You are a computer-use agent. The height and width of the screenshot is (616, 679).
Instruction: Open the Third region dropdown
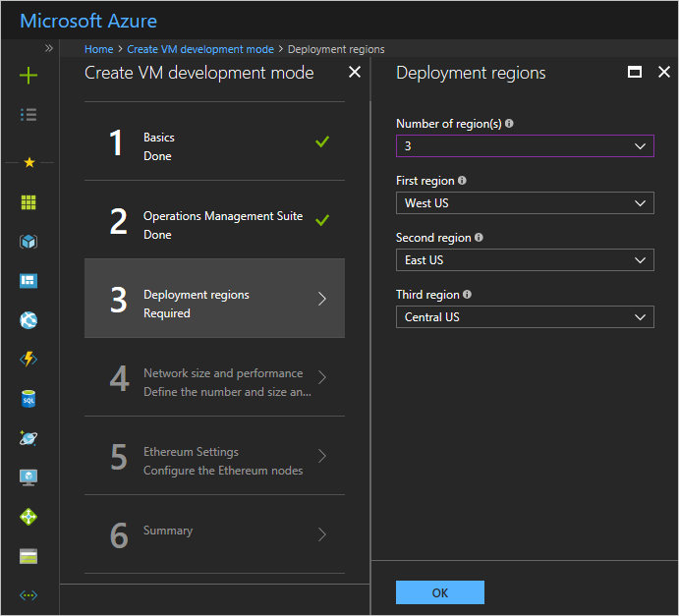pyautogui.click(x=525, y=317)
